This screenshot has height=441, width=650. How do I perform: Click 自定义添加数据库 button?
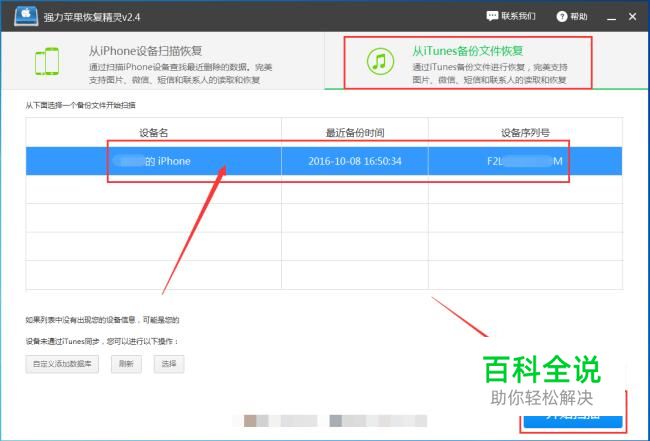[62, 364]
